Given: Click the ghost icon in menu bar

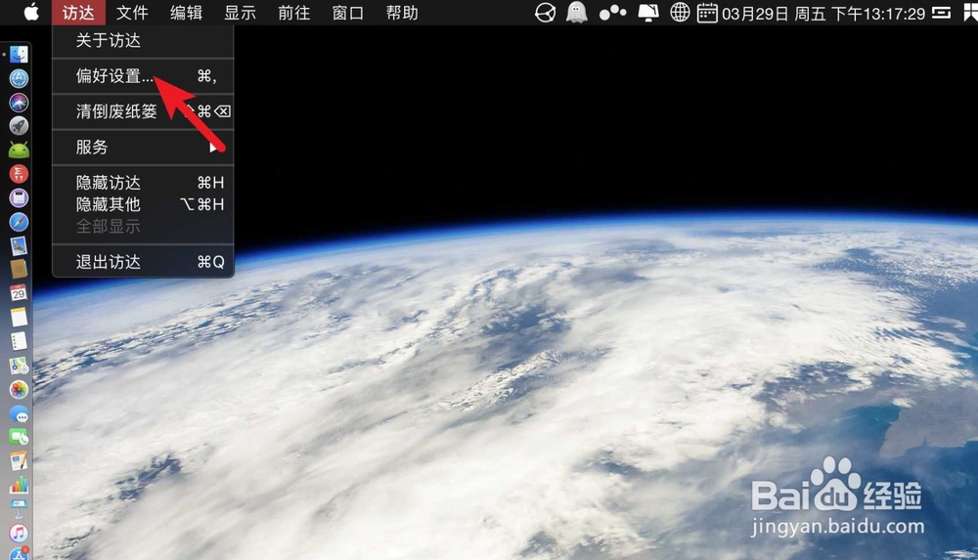Looking at the screenshot, I should click(576, 13).
